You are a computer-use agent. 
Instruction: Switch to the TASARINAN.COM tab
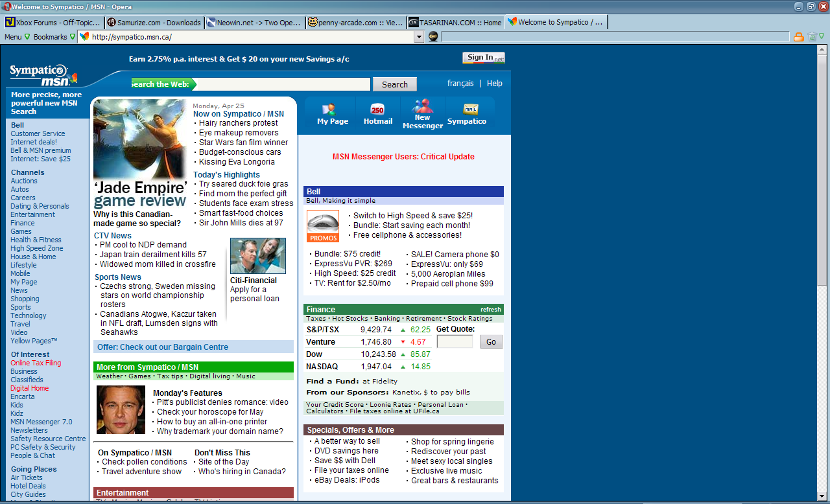[x=456, y=22]
